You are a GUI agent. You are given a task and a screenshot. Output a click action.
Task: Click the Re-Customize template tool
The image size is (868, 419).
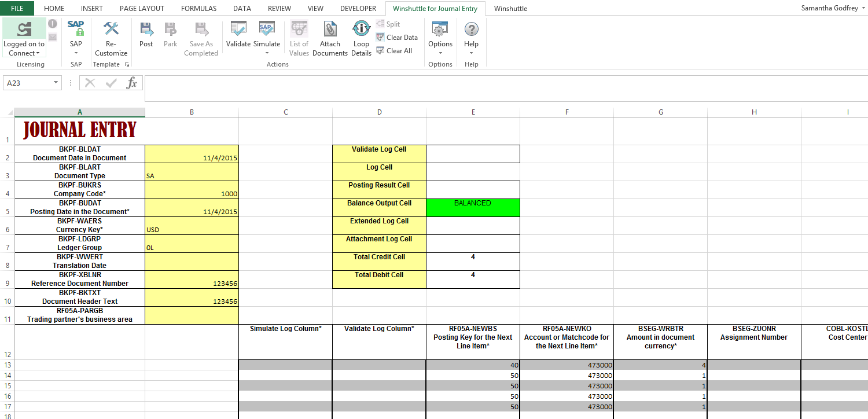pyautogui.click(x=111, y=38)
